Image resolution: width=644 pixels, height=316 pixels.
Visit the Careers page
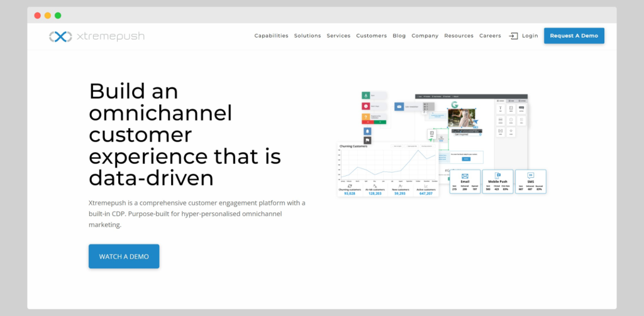pyautogui.click(x=490, y=36)
